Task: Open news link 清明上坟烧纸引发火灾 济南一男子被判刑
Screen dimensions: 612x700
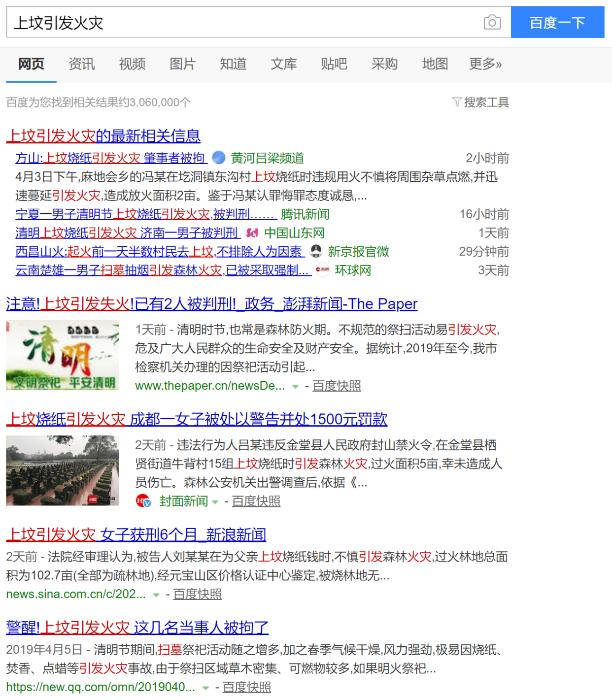Action: tap(128, 233)
